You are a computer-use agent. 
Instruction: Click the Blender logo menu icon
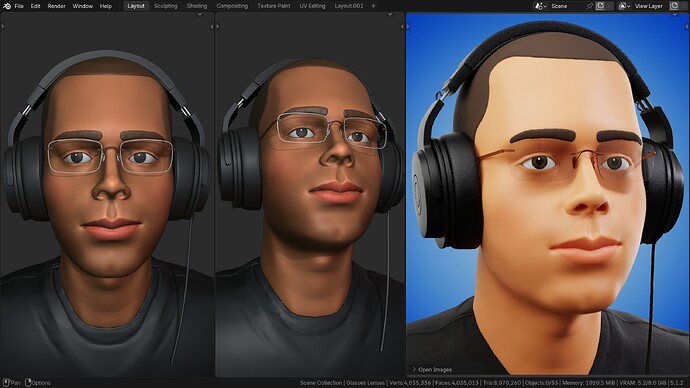pos(7,6)
